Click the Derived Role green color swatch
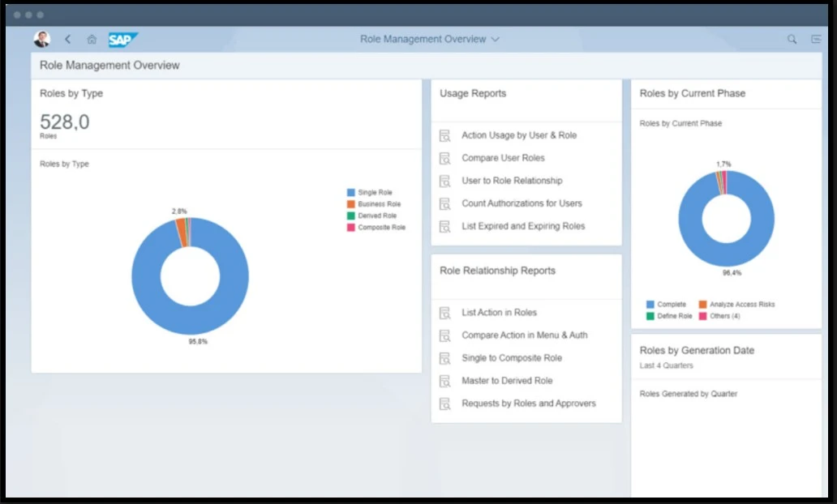Image resolution: width=837 pixels, height=504 pixels. [x=350, y=215]
